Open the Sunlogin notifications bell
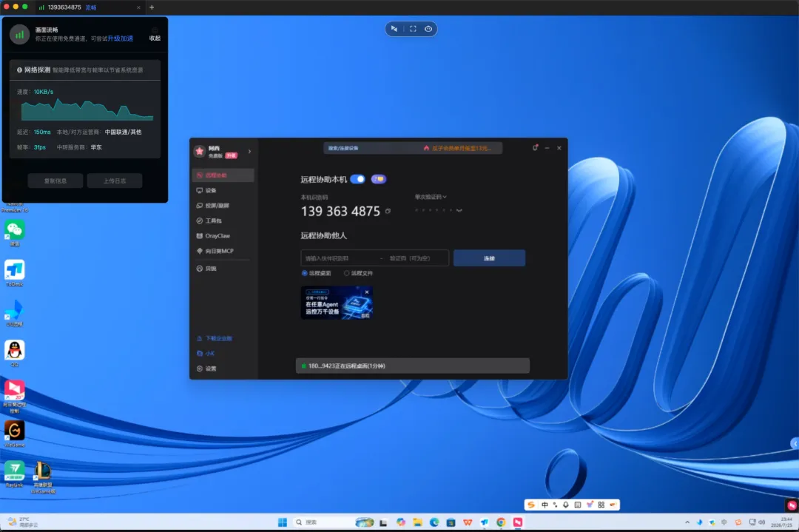The image size is (799, 532). [x=535, y=148]
